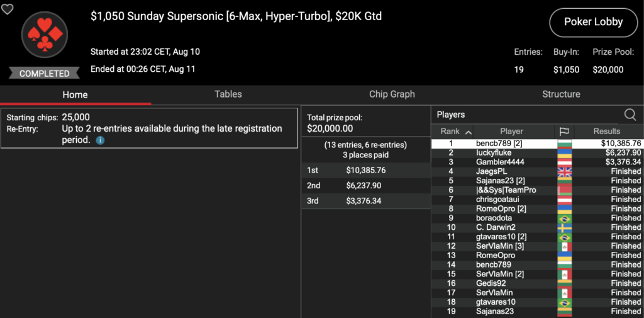The image size is (644, 318).
Task: Switch to the Tables tab
Action: click(228, 94)
